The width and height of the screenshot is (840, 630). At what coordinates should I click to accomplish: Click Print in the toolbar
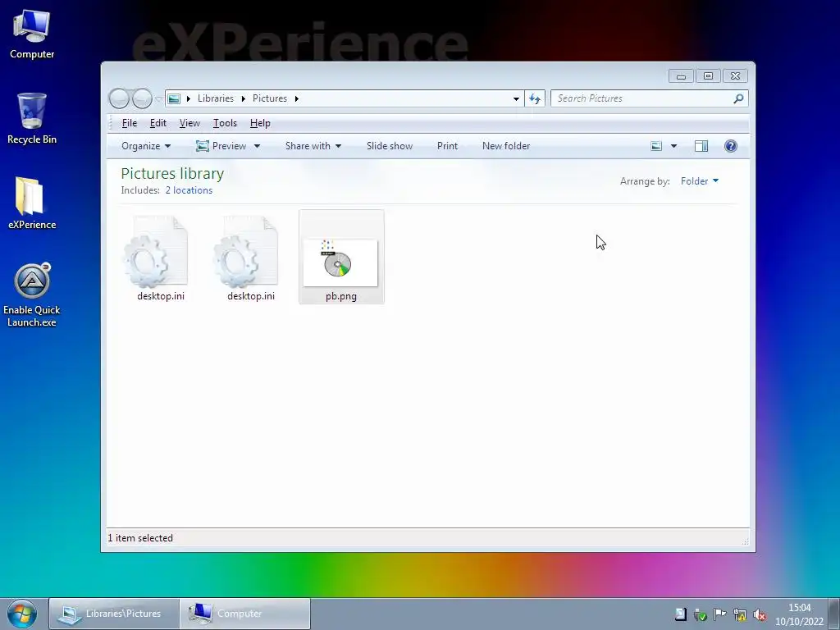coord(447,146)
